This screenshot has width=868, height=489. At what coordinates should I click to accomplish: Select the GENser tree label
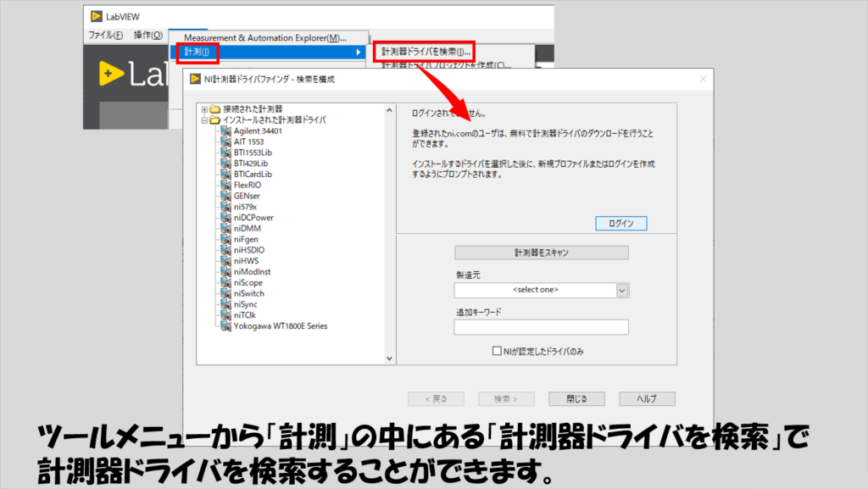tap(247, 196)
